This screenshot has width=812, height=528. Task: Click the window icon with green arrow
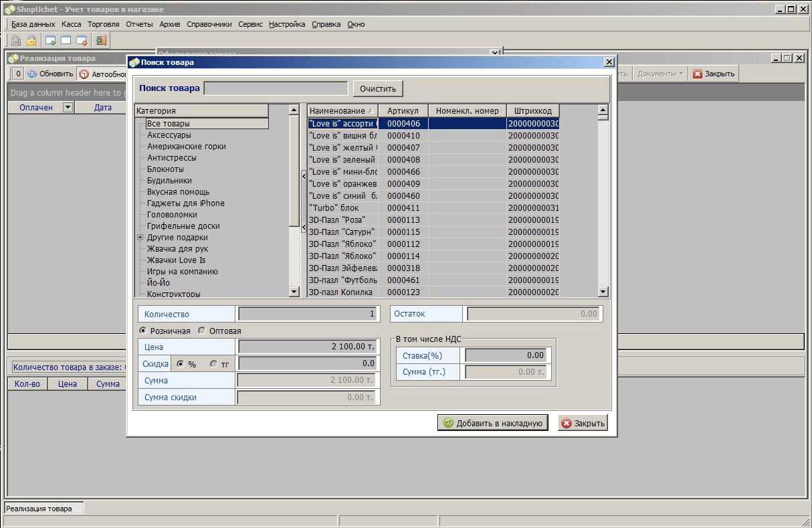50,41
